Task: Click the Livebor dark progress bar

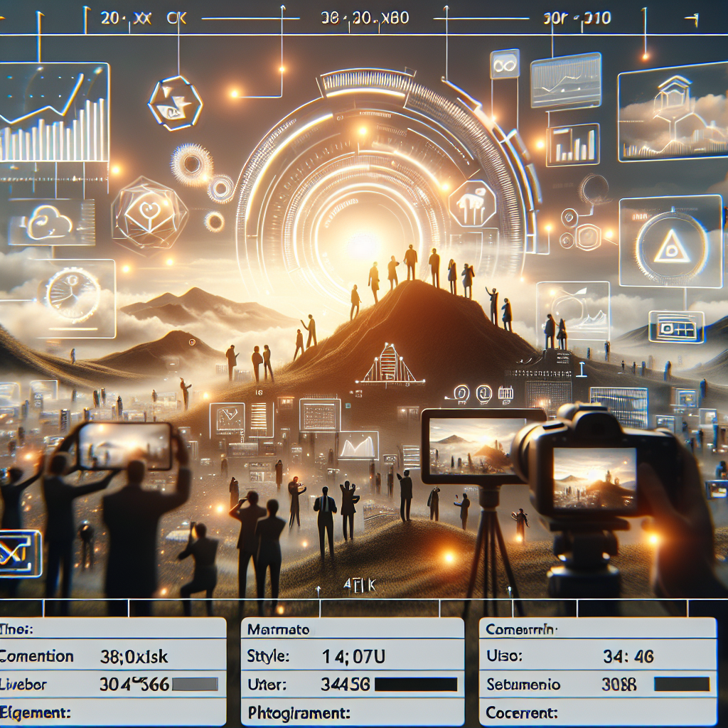Action: click(x=194, y=684)
